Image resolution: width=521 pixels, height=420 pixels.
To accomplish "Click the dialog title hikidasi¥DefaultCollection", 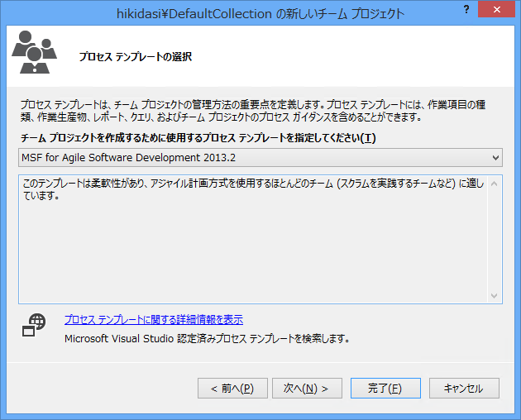I will 260,13.
